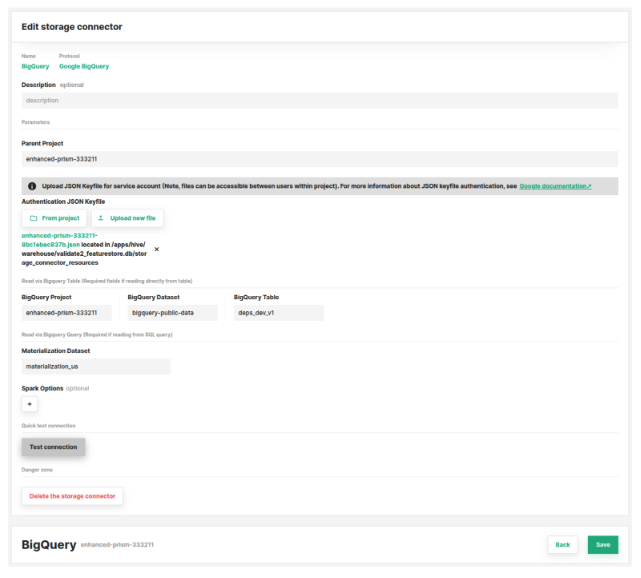Click Upload new file button
Image resolution: width=641 pixels, height=578 pixels.
(127, 218)
